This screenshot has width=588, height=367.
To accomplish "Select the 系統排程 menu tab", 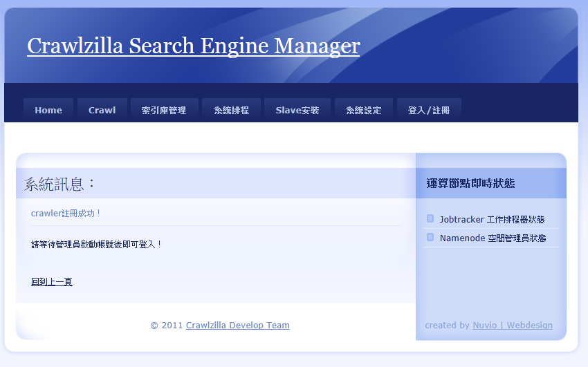I will tap(231, 110).
